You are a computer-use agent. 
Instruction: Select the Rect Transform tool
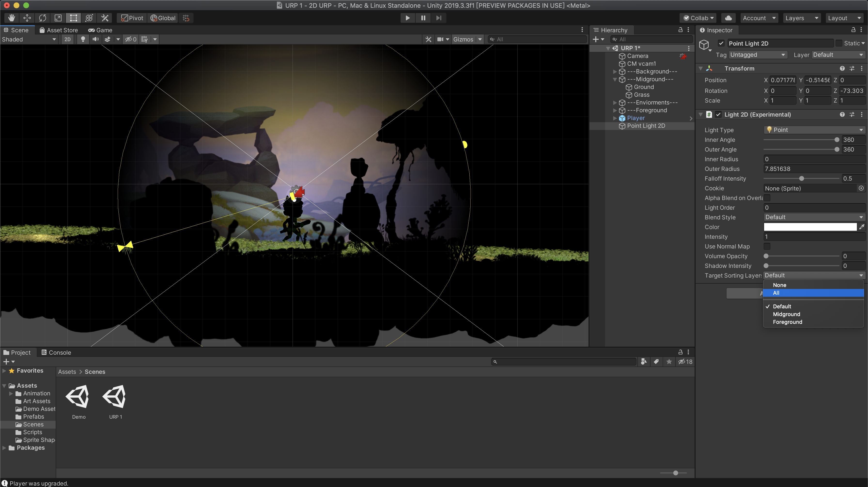(x=73, y=18)
